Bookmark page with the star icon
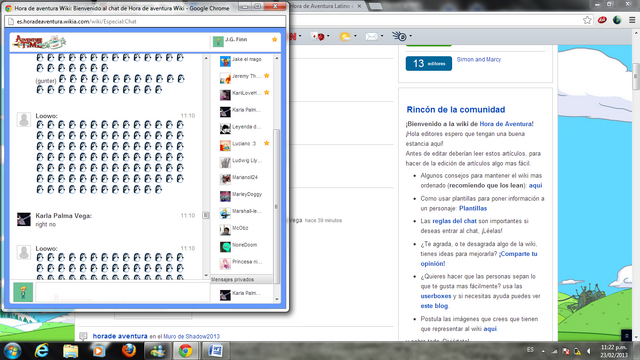640x360 pixels. pyautogui.click(x=587, y=20)
